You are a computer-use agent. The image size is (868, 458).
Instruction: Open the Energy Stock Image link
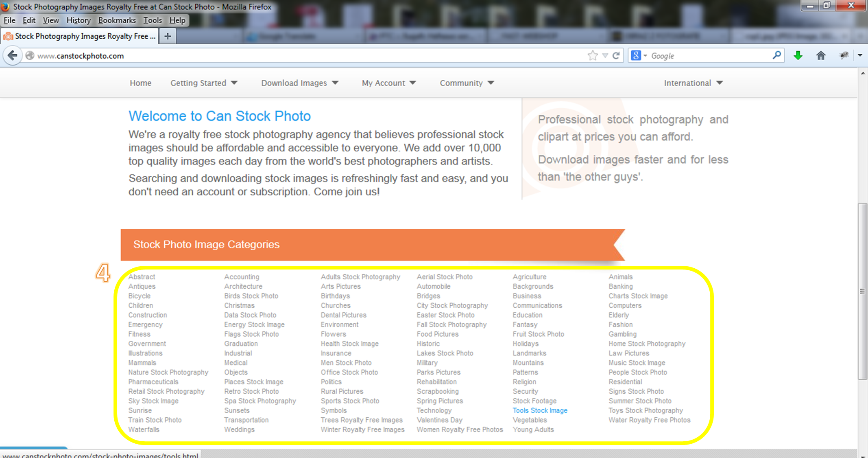pyautogui.click(x=254, y=324)
